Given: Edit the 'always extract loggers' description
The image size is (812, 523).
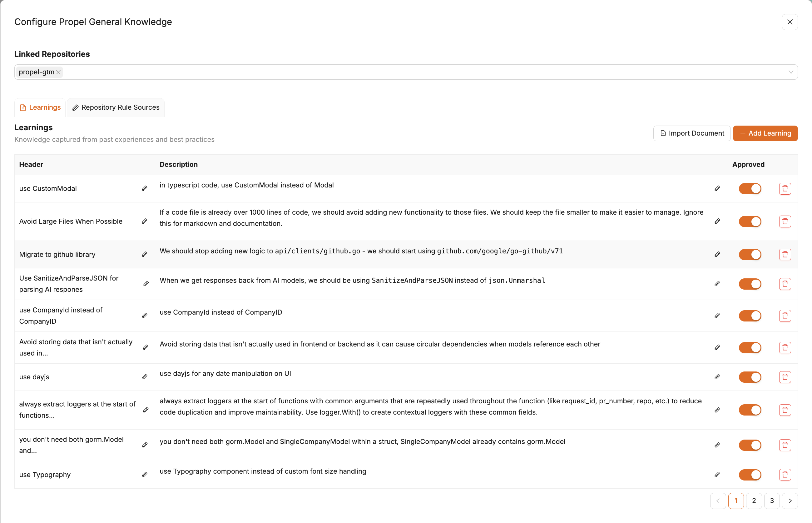Looking at the screenshot, I should click(718, 410).
